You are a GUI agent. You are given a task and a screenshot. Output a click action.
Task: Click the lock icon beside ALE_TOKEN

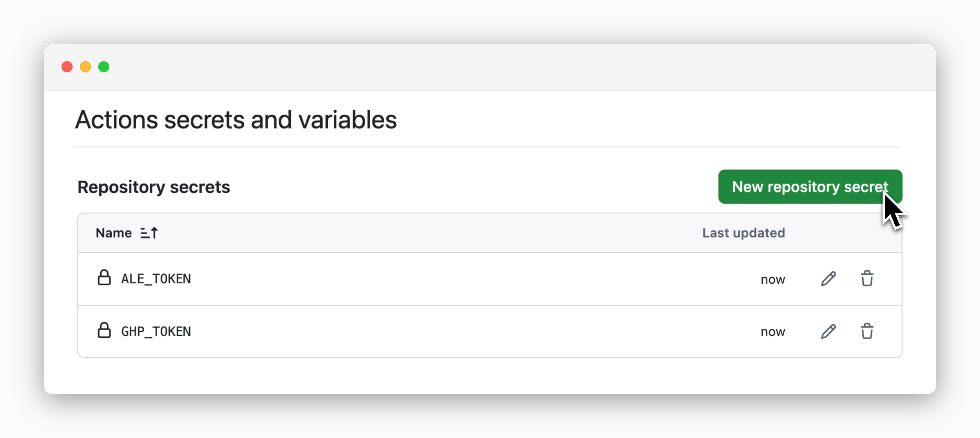(104, 278)
